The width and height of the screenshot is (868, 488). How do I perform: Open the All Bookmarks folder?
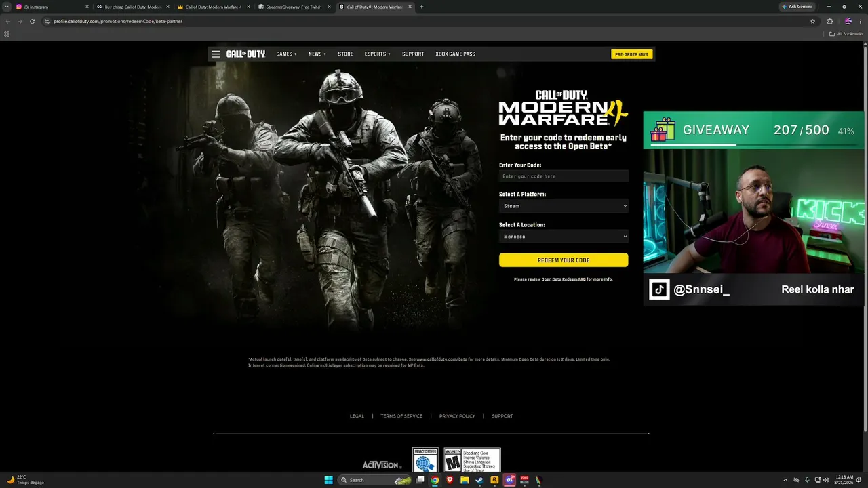[846, 34]
